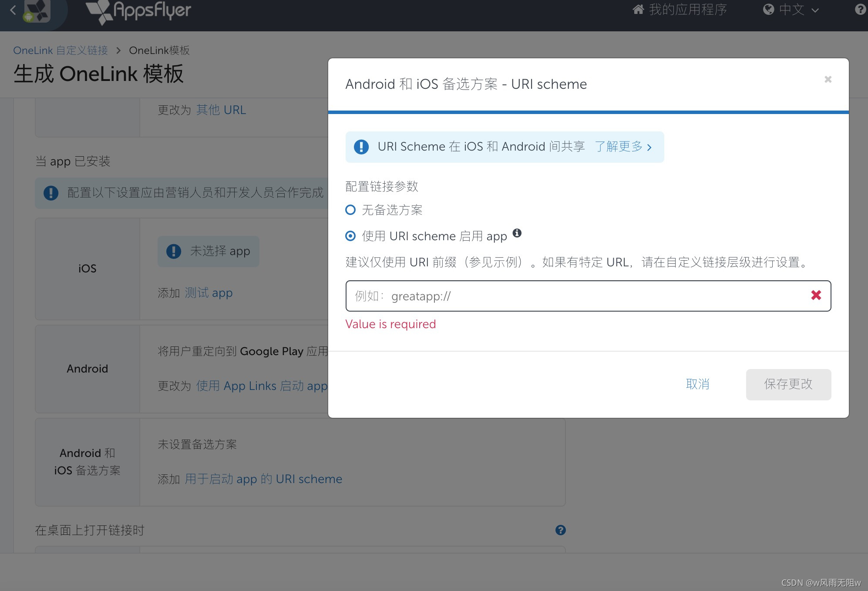Click the Value is required error text
868x591 pixels.
point(390,324)
